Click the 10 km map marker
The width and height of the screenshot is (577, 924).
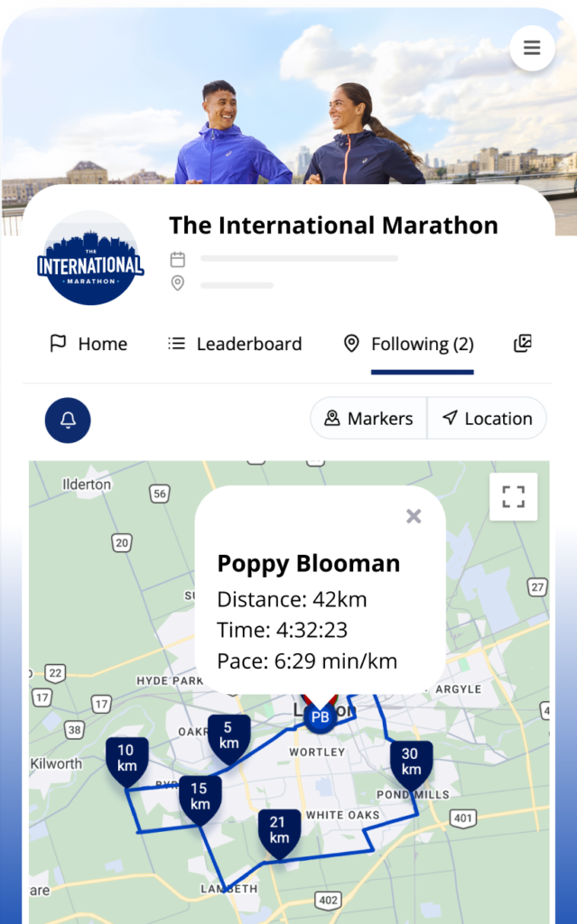click(x=126, y=759)
